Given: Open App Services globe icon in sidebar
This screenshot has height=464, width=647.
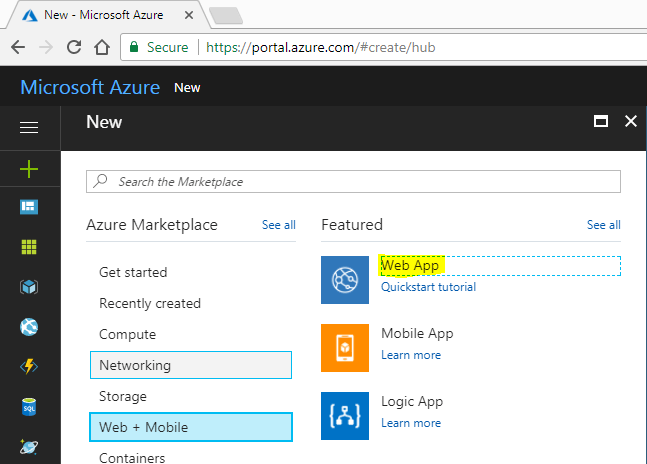Looking at the screenshot, I should 29,327.
